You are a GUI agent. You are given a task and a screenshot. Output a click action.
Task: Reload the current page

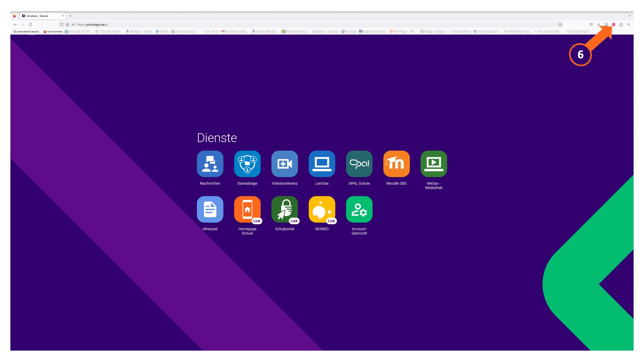click(x=30, y=24)
